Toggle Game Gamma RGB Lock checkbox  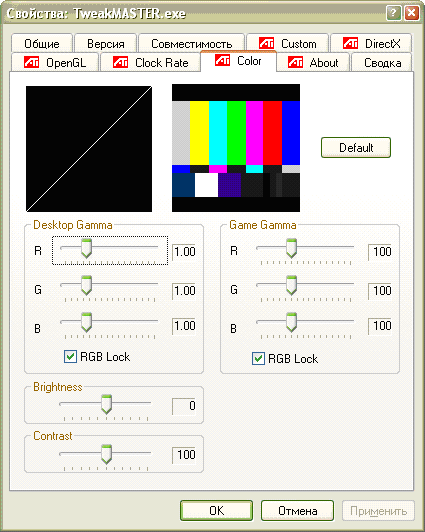258,358
